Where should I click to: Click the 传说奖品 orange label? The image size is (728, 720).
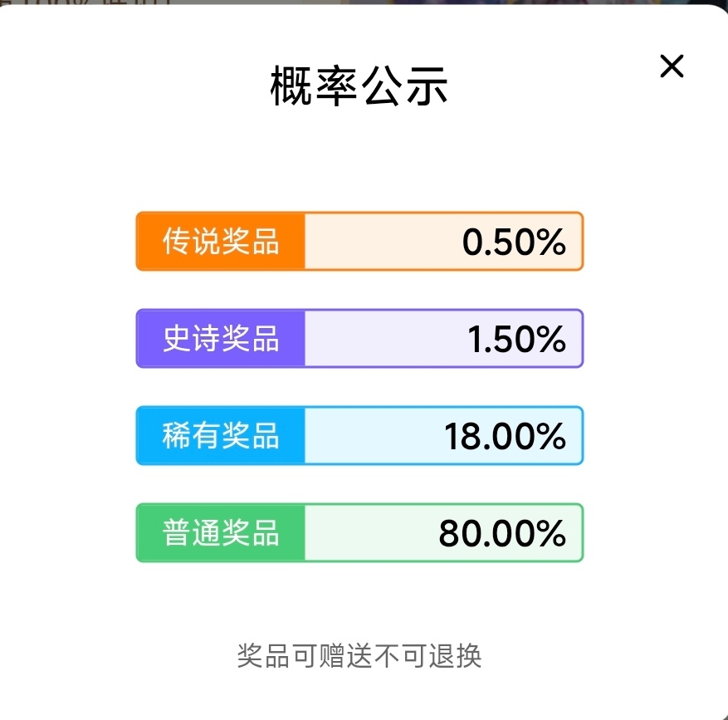tap(221, 241)
